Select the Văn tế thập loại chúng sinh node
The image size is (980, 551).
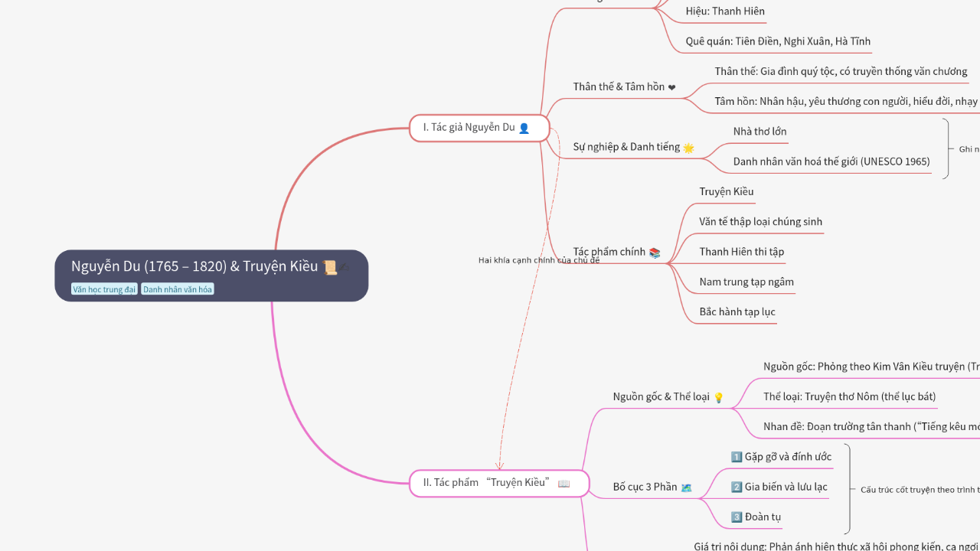(760, 222)
